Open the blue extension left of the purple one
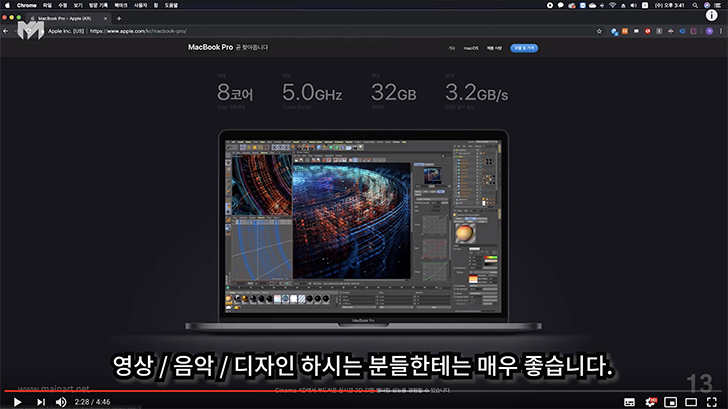728x409 pixels. tap(682, 31)
